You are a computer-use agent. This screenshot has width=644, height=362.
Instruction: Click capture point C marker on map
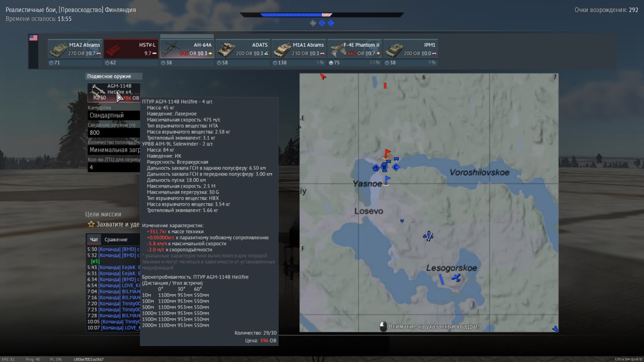pyautogui.click(x=396, y=167)
